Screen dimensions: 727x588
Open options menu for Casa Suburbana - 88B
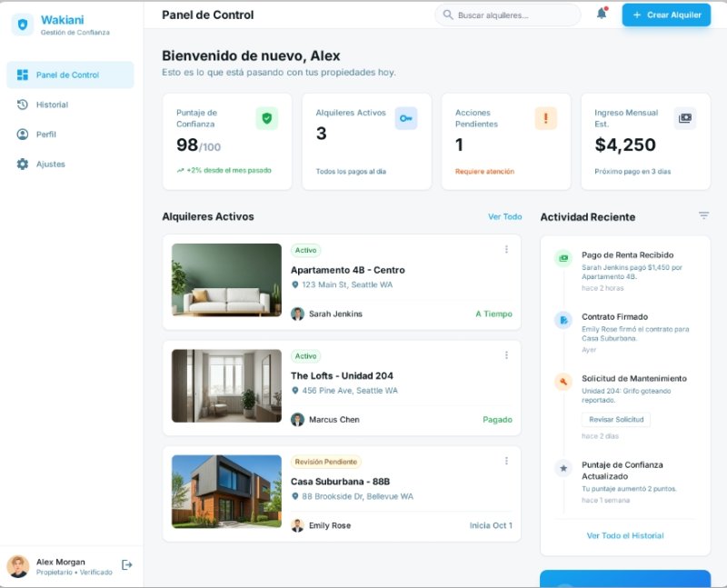tap(506, 461)
